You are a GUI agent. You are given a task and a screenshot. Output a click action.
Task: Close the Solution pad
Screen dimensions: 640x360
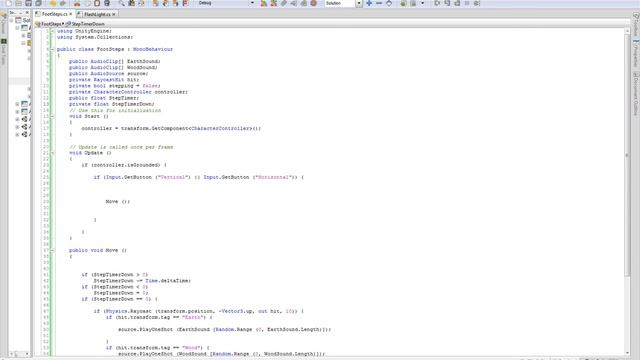tap(27, 13)
